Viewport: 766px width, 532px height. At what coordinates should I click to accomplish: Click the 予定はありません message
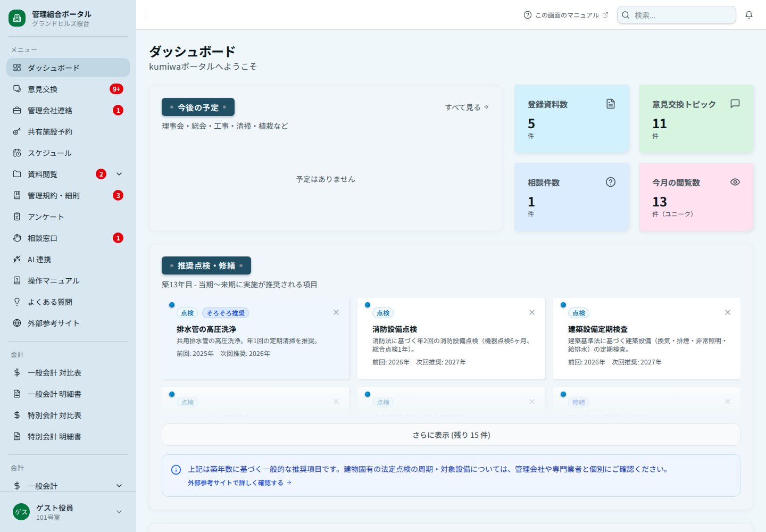coord(326,179)
